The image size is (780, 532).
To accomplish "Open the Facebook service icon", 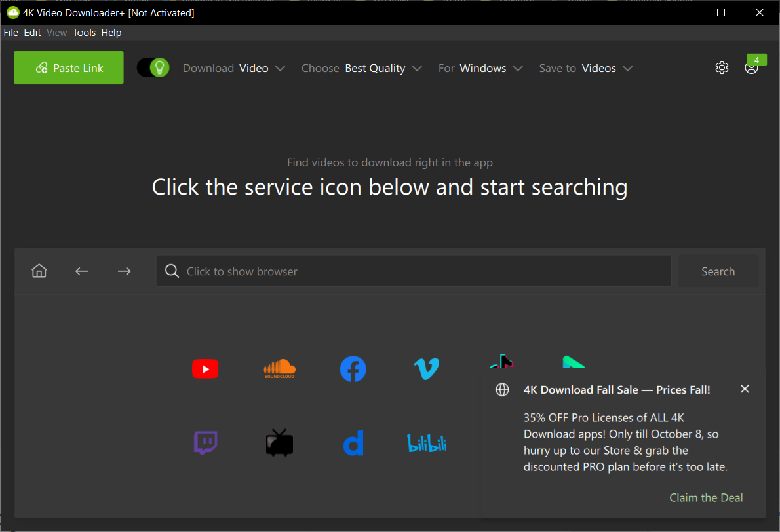I will pyautogui.click(x=353, y=369).
